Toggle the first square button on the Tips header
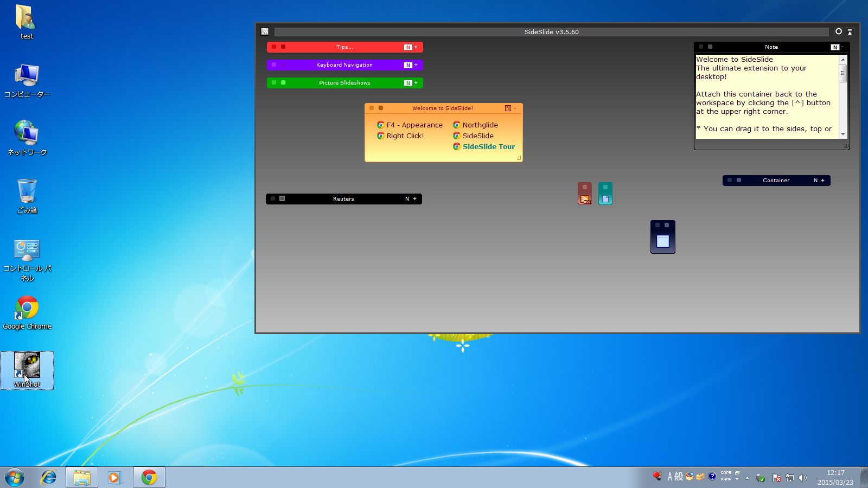Screen dimensions: 868x488 pyautogui.click(x=274, y=47)
